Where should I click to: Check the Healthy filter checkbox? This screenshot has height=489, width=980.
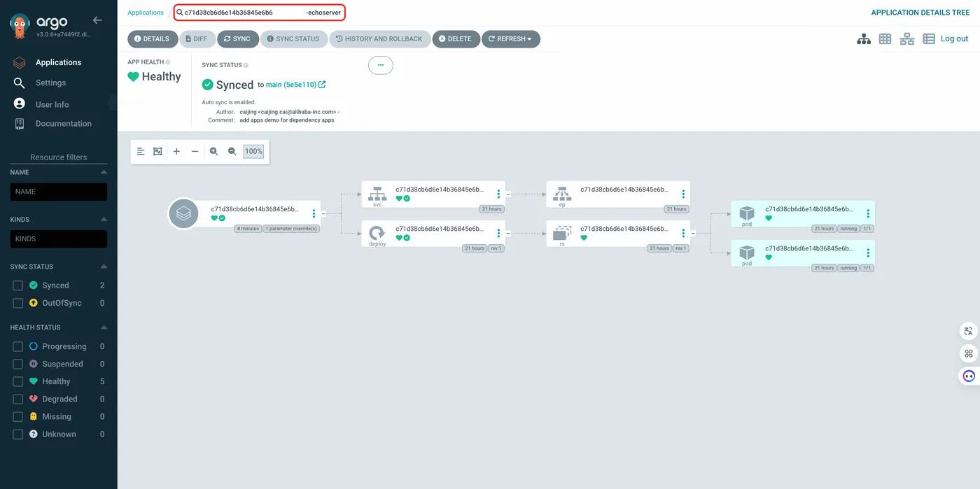pyautogui.click(x=18, y=381)
